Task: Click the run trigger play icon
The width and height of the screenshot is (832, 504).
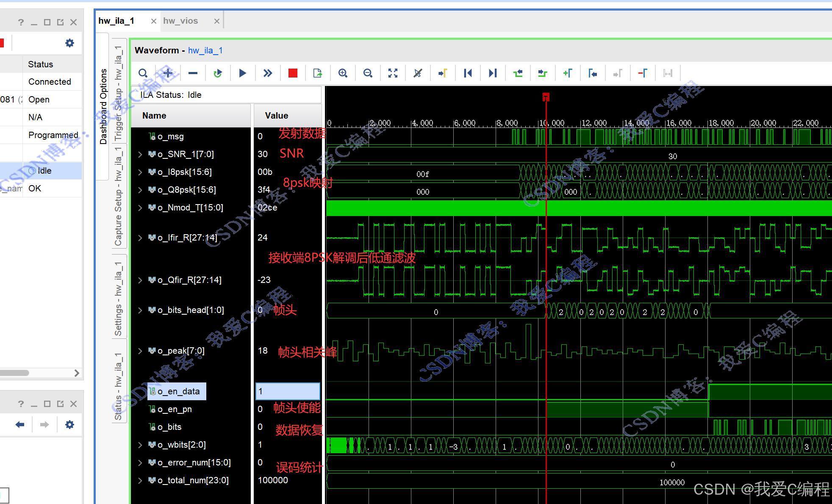Action: (x=242, y=73)
